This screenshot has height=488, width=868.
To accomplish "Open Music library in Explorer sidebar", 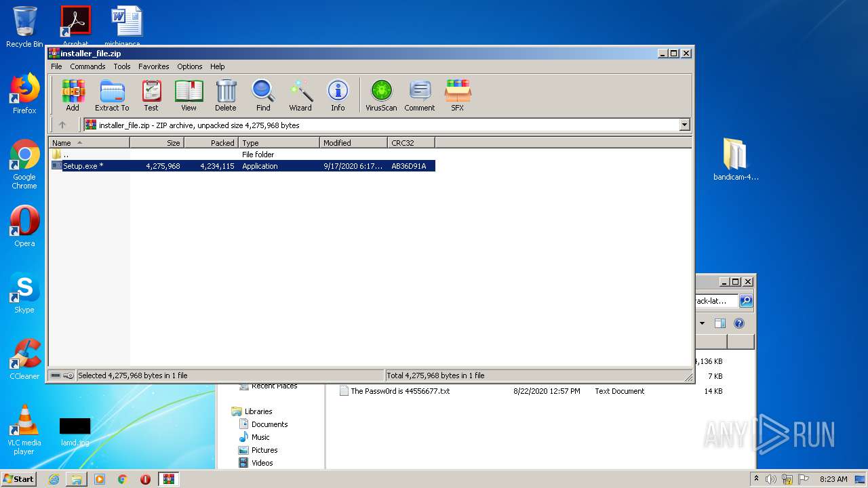I will [260, 437].
